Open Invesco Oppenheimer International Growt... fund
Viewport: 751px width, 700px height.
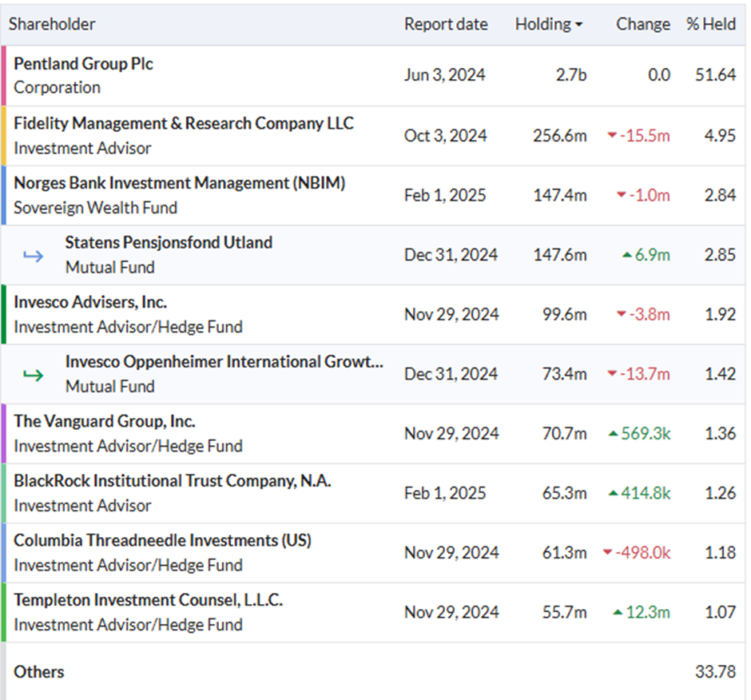[225, 362]
